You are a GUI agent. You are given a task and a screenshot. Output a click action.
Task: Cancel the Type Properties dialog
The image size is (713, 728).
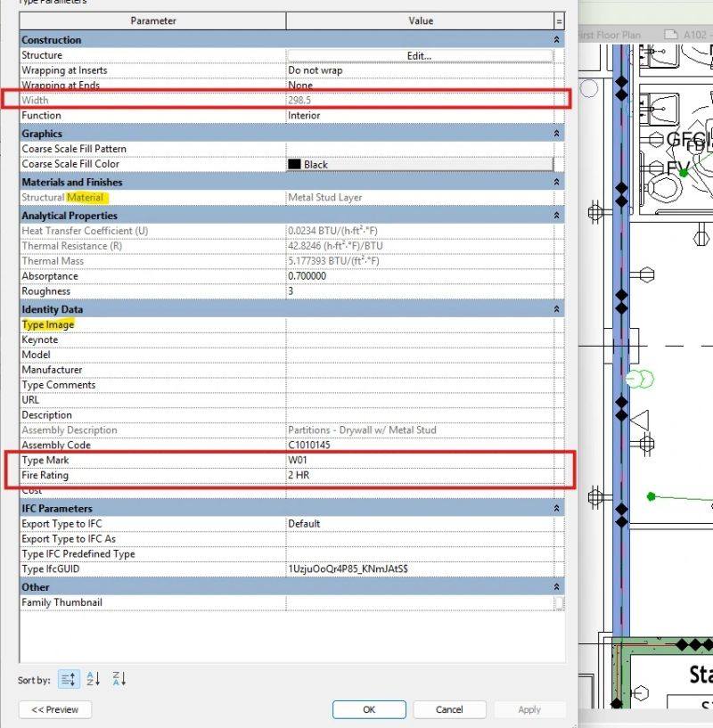coord(449,709)
